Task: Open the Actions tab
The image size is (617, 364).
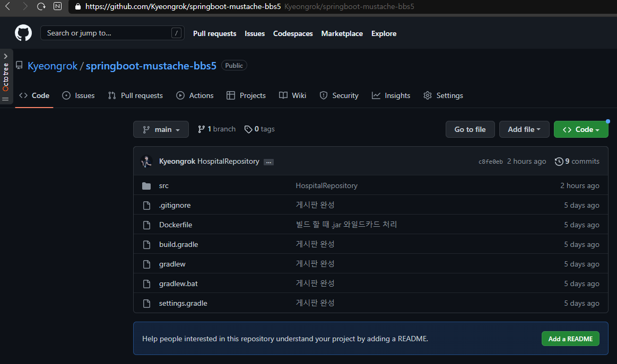Action: pyautogui.click(x=195, y=95)
